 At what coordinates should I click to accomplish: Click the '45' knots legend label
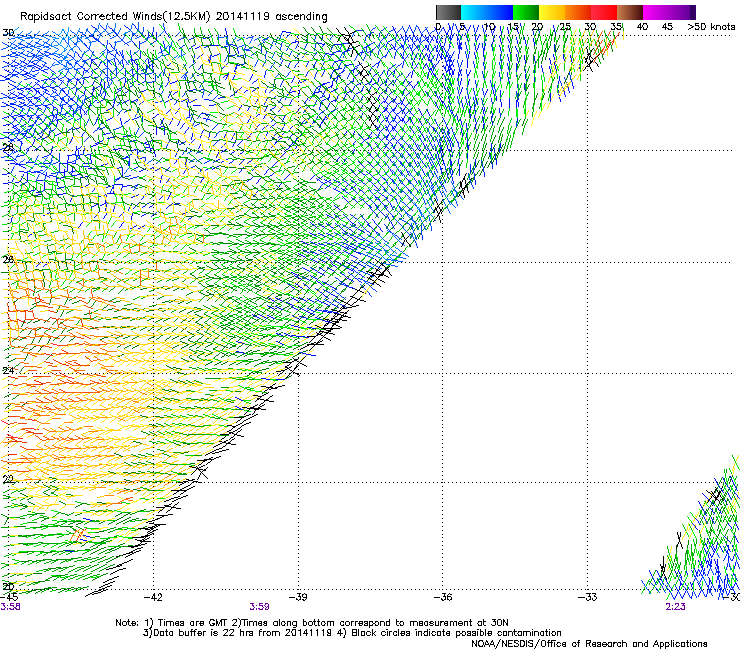coord(667,26)
